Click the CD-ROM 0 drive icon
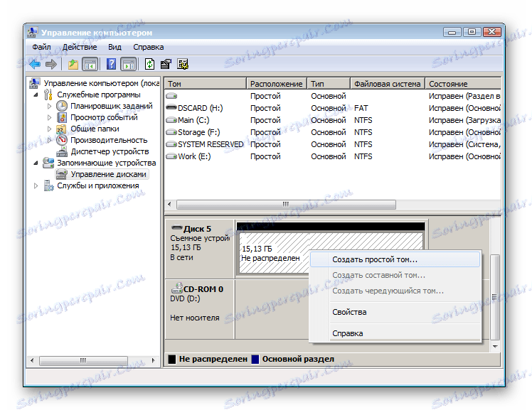Image resolution: width=532 pixels, height=410 pixels. [177, 288]
